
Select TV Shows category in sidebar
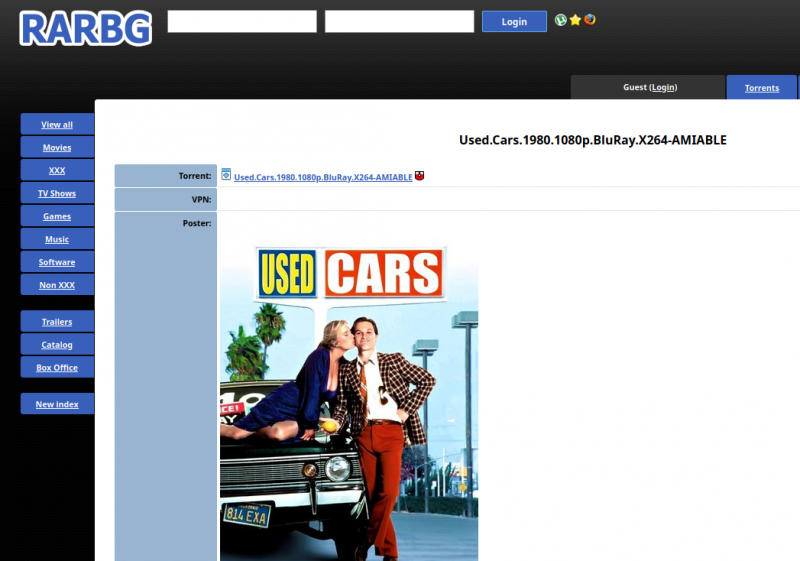pos(57,193)
